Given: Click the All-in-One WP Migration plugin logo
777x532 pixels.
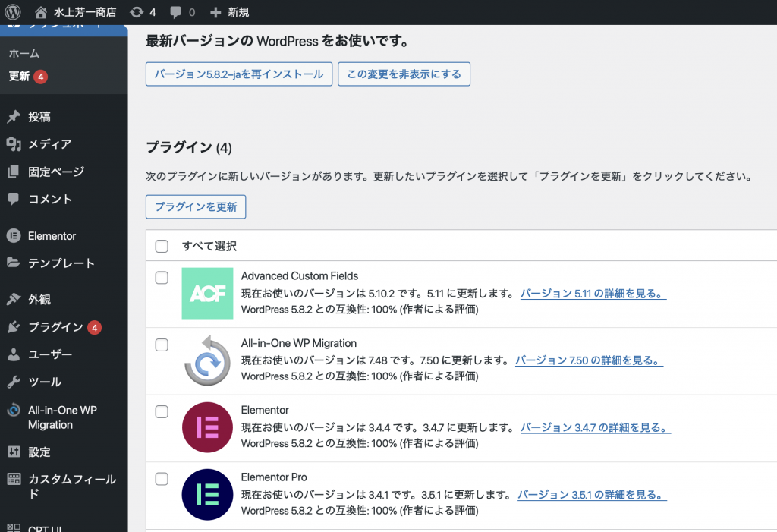Looking at the screenshot, I should [x=207, y=360].
